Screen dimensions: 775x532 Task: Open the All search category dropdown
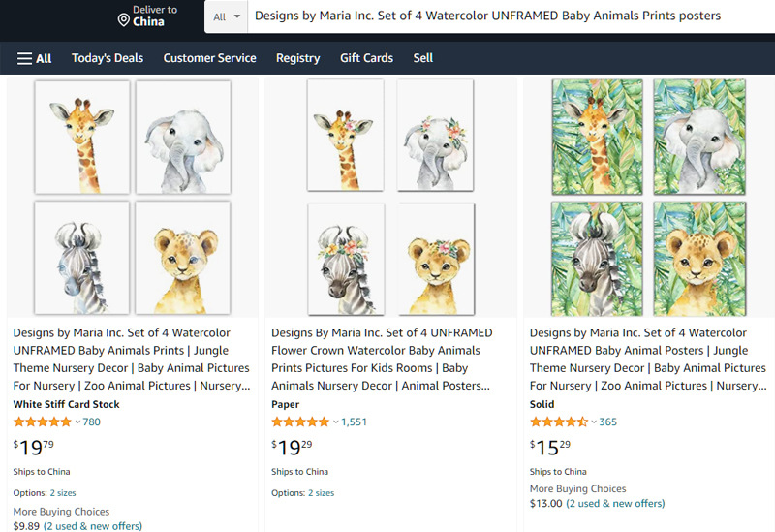[x=226, y=16]
